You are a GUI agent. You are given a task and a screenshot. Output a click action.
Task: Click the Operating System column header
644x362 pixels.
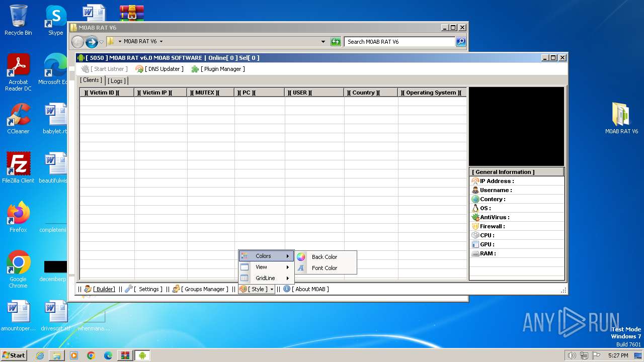click(x=432, y=93)
